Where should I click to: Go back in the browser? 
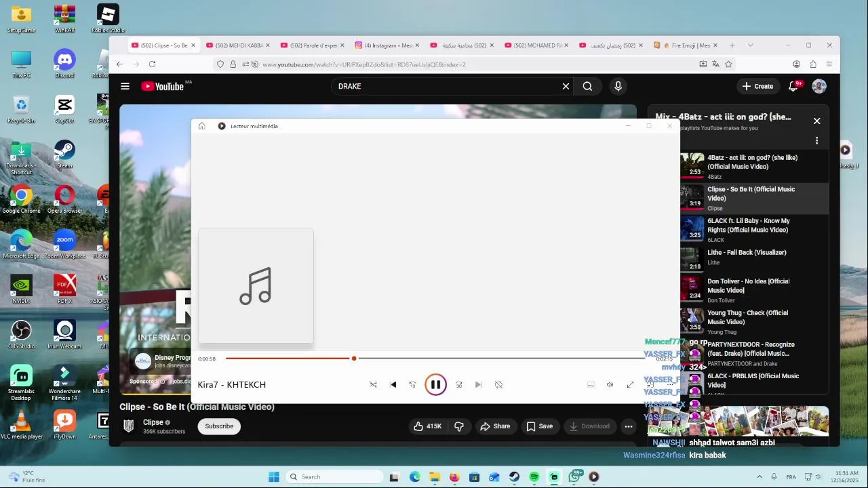(119, 64)
